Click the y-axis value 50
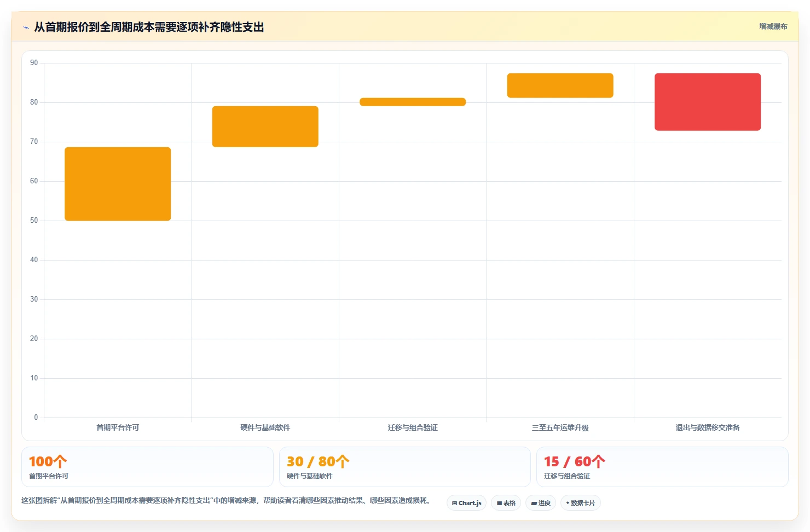This screenshot has height=532, width=810. click(34, 221)
